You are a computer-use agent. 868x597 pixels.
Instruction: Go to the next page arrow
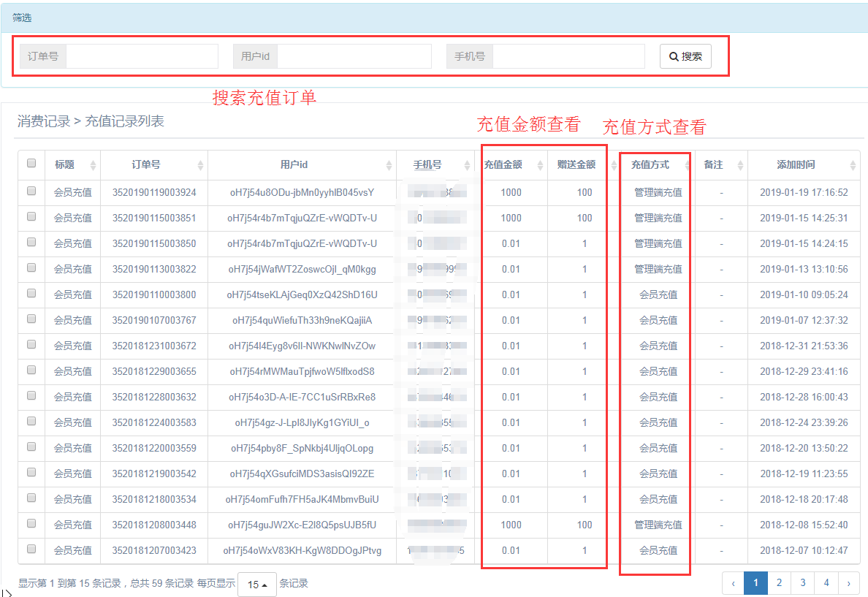(848, 582)
